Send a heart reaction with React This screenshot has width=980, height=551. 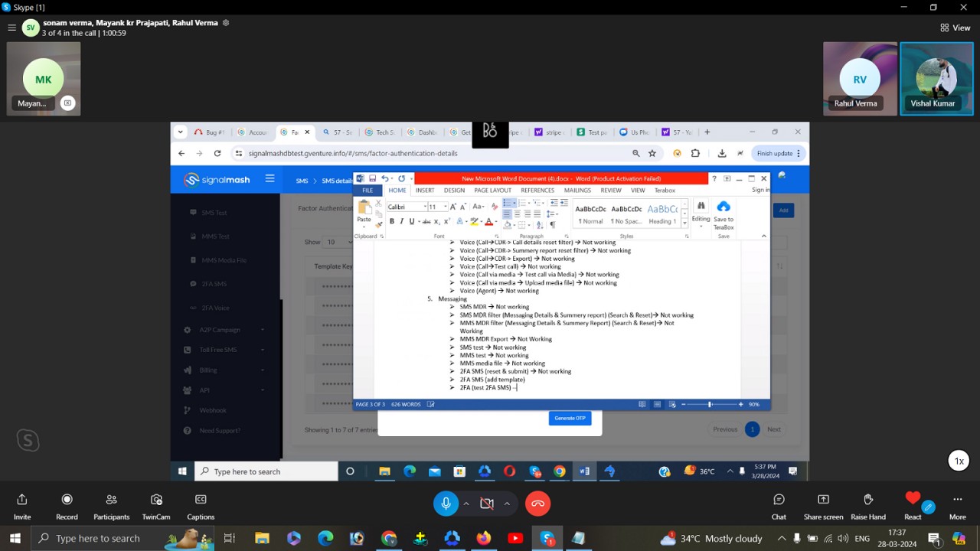point(913,500)
